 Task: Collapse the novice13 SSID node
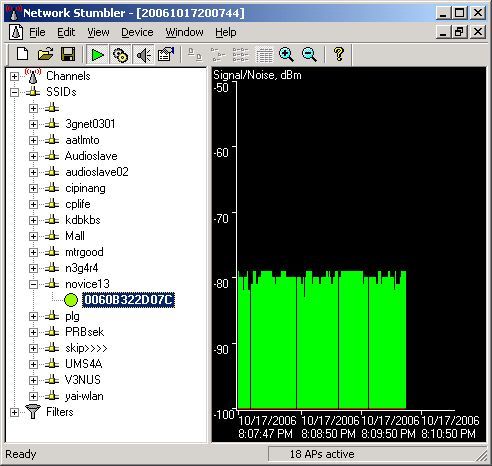tap(33, 284)
